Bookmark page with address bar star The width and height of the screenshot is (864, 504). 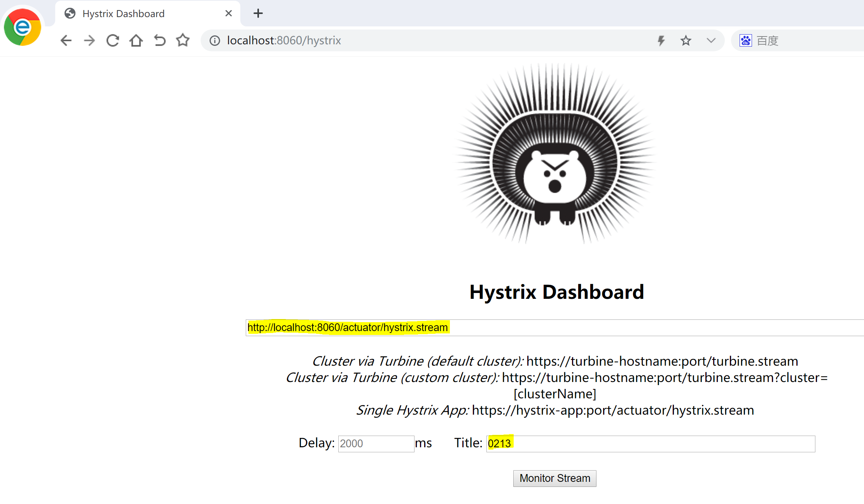686,40
